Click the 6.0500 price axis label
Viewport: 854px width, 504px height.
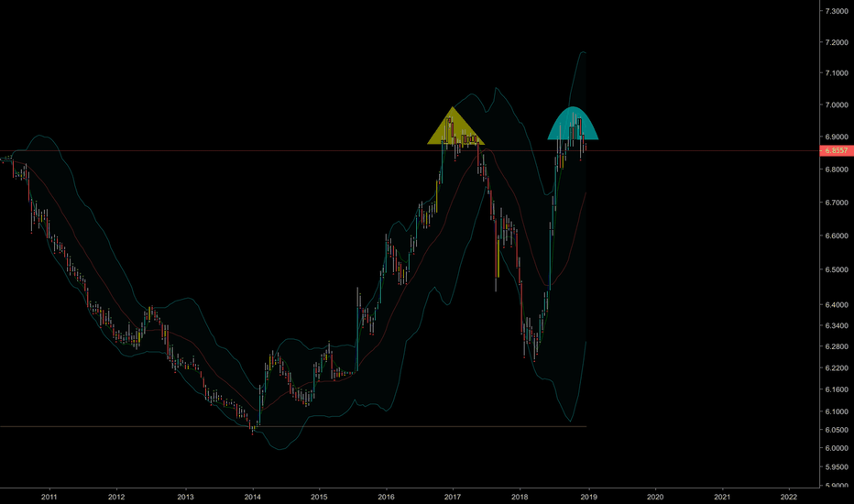pyautogui.click(x=837, y=430)
